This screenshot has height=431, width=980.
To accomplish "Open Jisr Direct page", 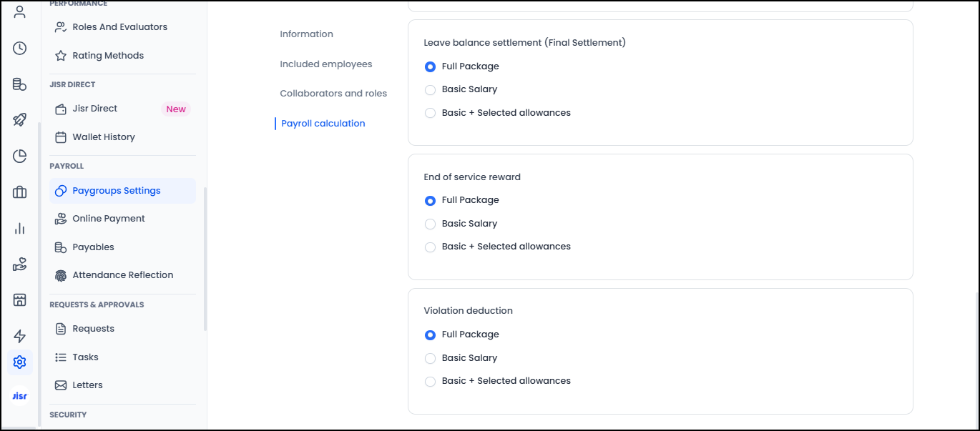I will (94, 109).
